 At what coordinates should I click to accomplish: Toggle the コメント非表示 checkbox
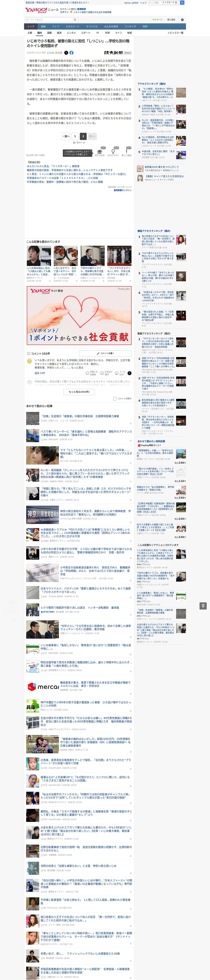click(x=115, y=399)
